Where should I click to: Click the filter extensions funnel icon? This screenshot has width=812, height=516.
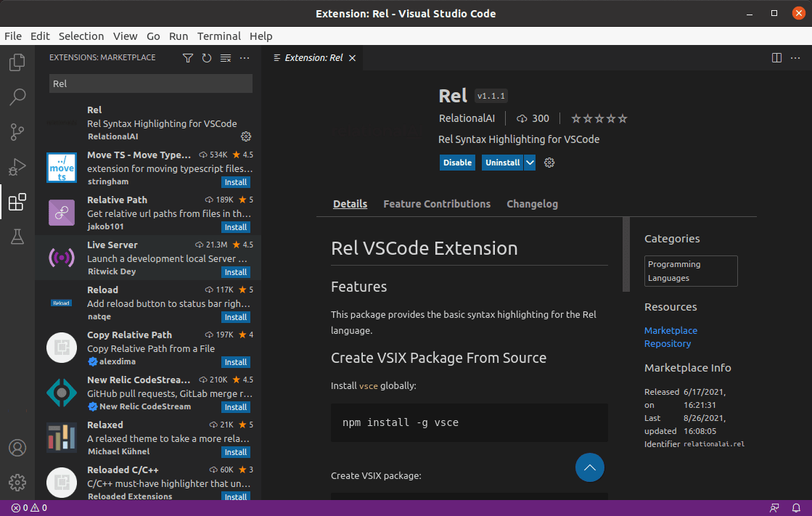pyautogui.click(x=188, y=58)
